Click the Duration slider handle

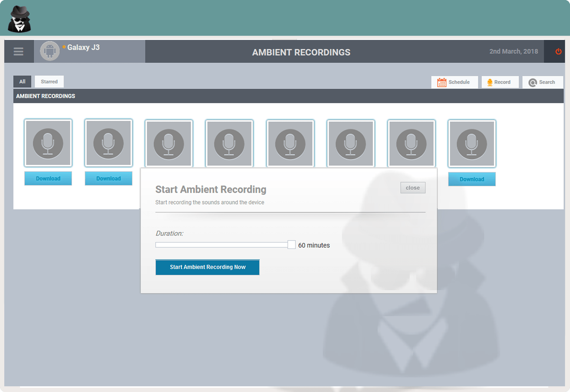click(x=291, y=245)
